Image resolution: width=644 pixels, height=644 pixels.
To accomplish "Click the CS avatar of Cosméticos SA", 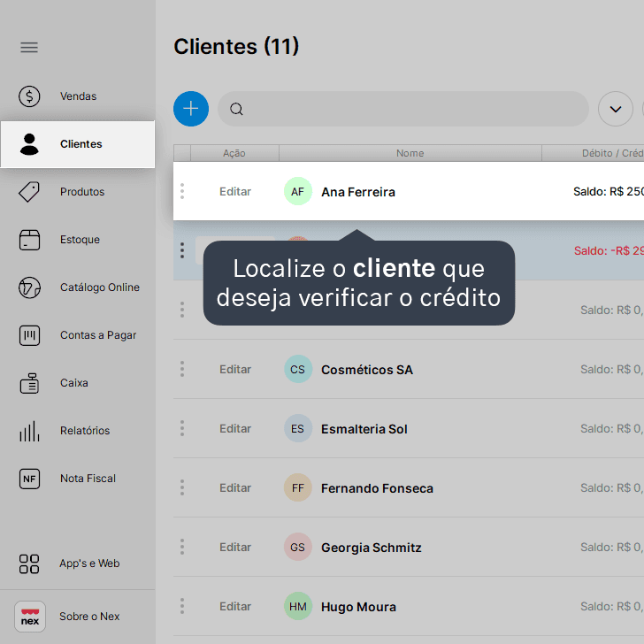I will point(298,369).
